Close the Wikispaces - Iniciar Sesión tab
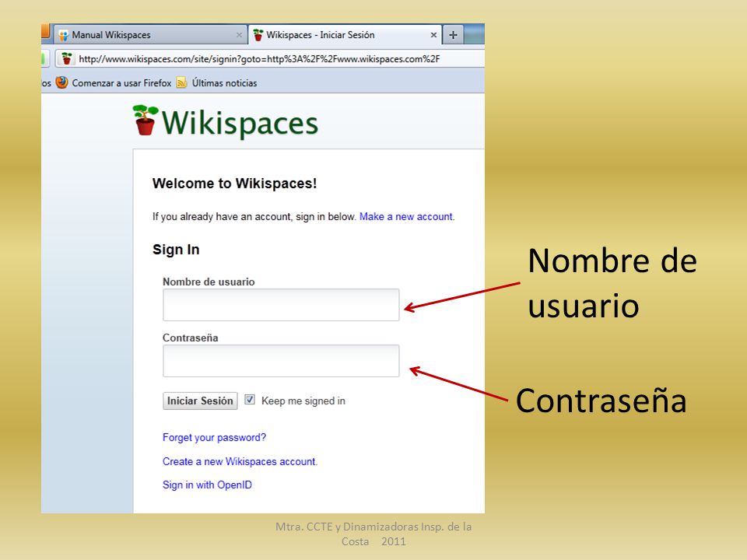Viewport: 747px width, 560px height. pyautogui.click(x=433, y=35)
